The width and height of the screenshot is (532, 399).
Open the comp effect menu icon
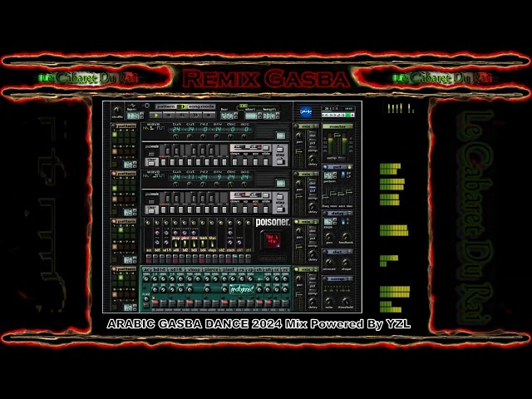[349, 279]
